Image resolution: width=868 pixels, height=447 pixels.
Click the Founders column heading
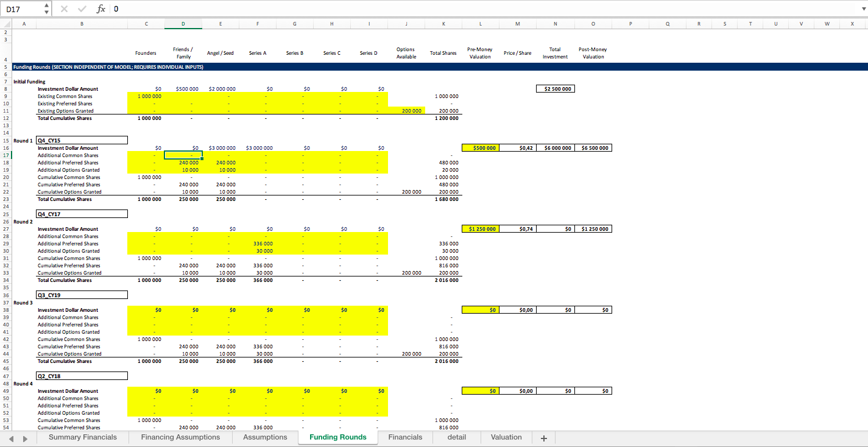(x=146, y=53)
